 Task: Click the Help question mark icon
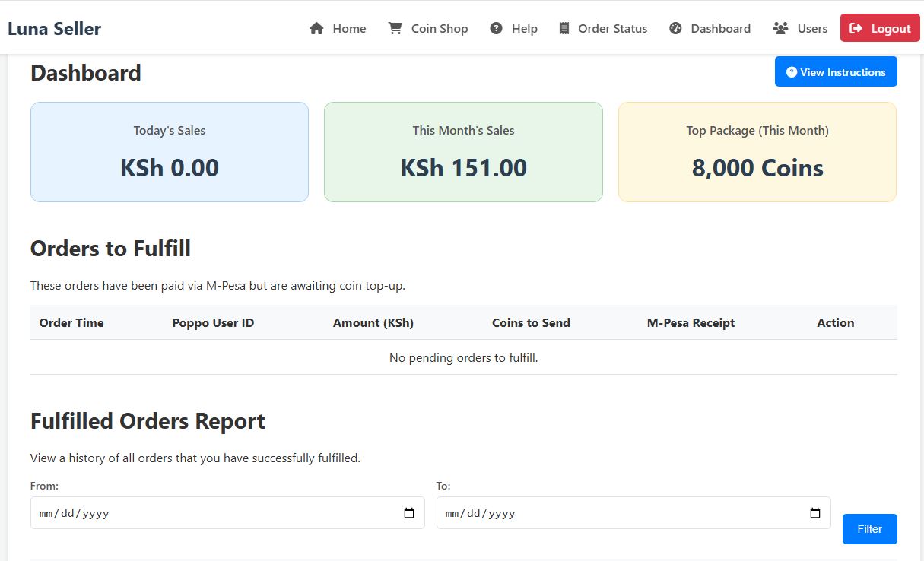(x=496, y=28)
